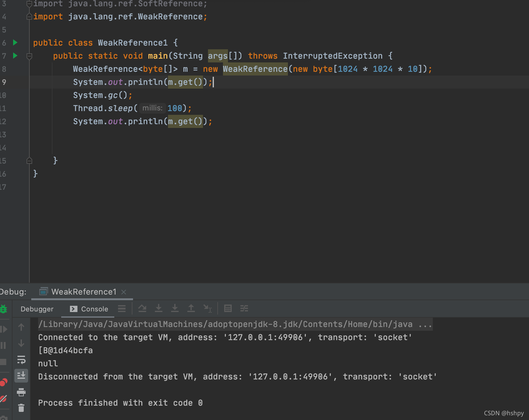Switch to the Debugger tab
Screen dimensions: 529x420
(x=37, y=309)
